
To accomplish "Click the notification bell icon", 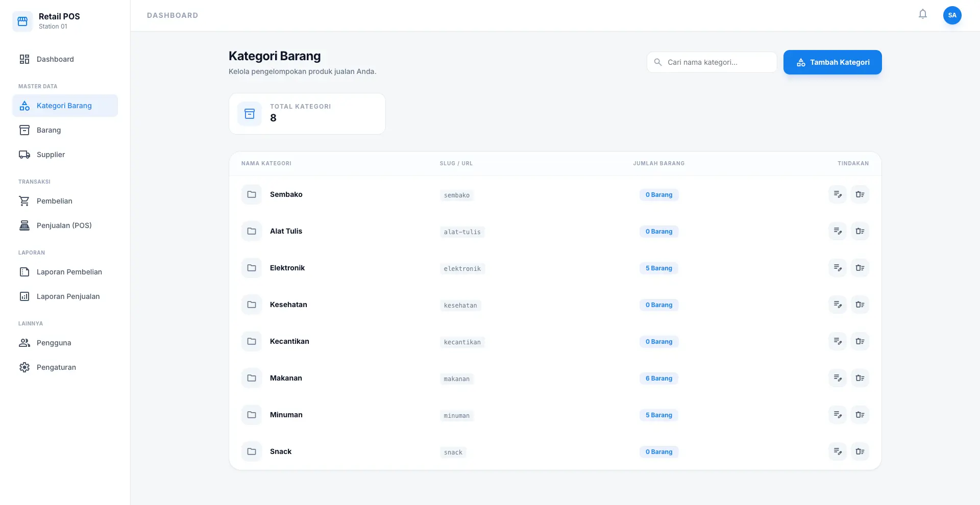I will coord(922,14).
